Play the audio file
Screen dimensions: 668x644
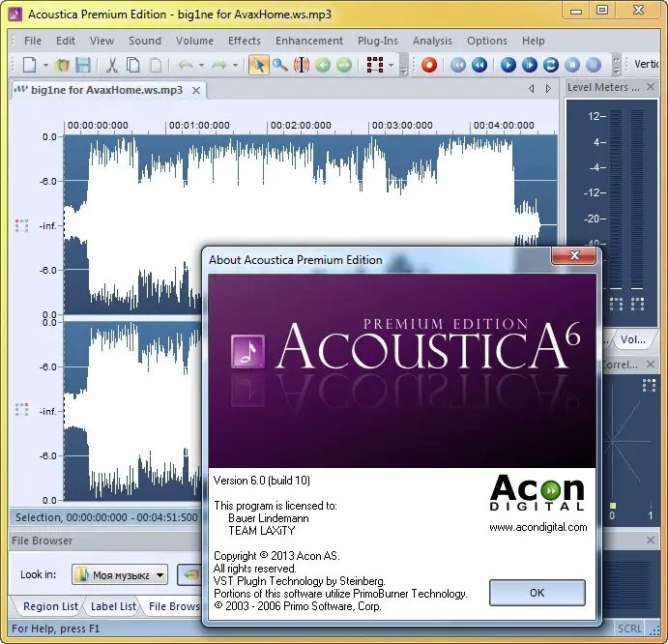508,65
